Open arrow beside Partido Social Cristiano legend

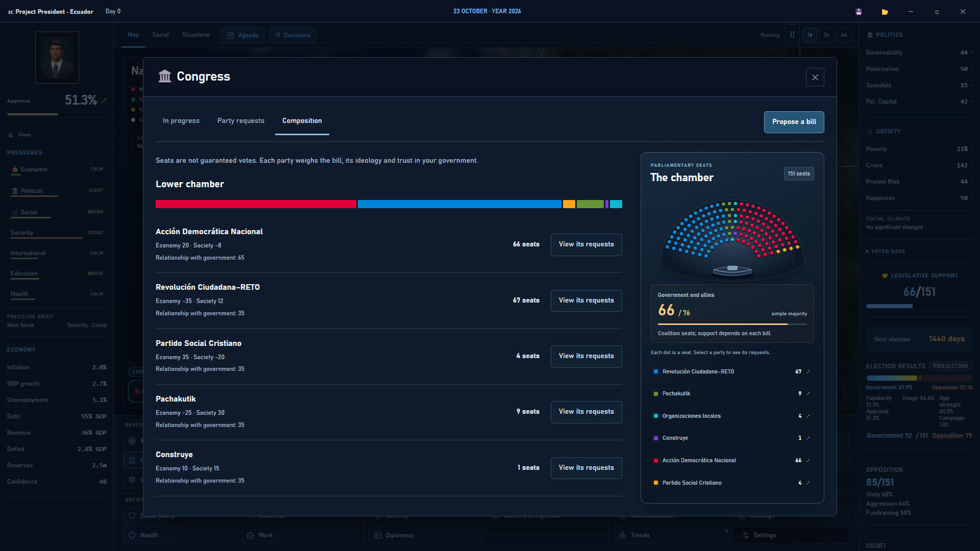(808, 483)
